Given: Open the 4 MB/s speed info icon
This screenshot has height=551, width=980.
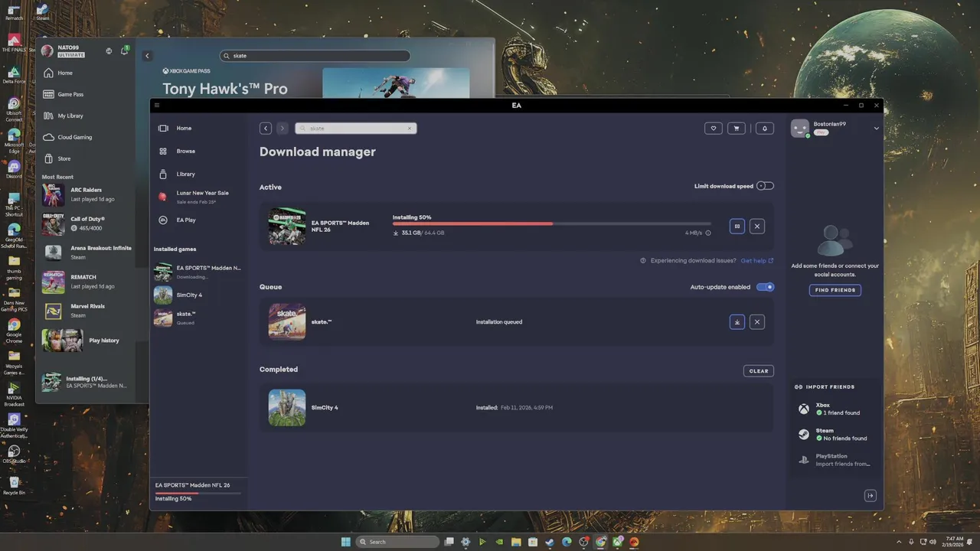Looking at the screenshot, I should [708, 233].
